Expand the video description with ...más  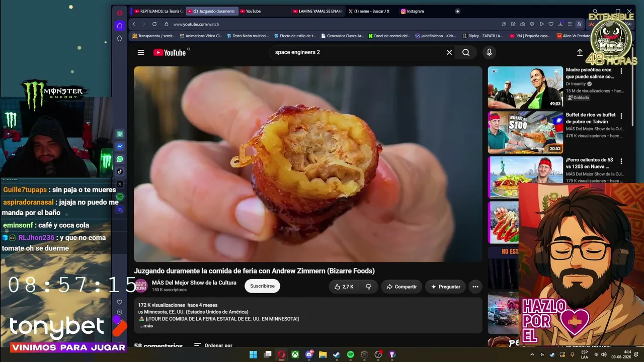point(146,326)
